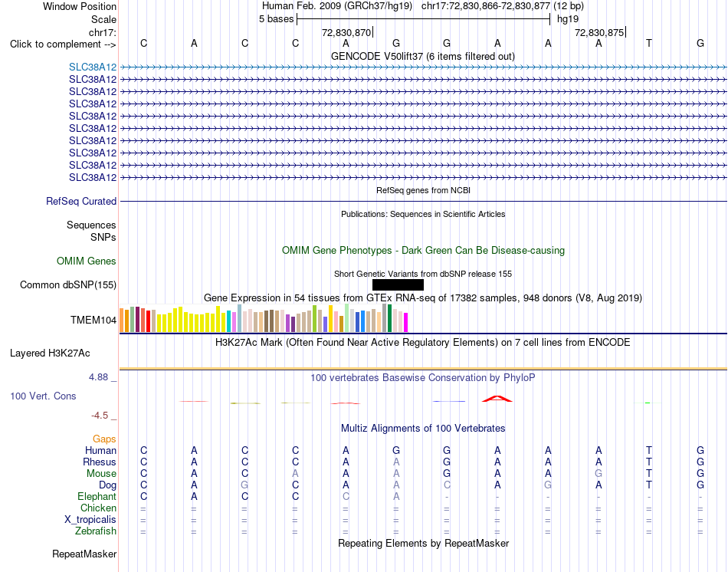Click the Sequences SNPs track label
The width and height of the screenshot is (728, 572).
(91, 231)
